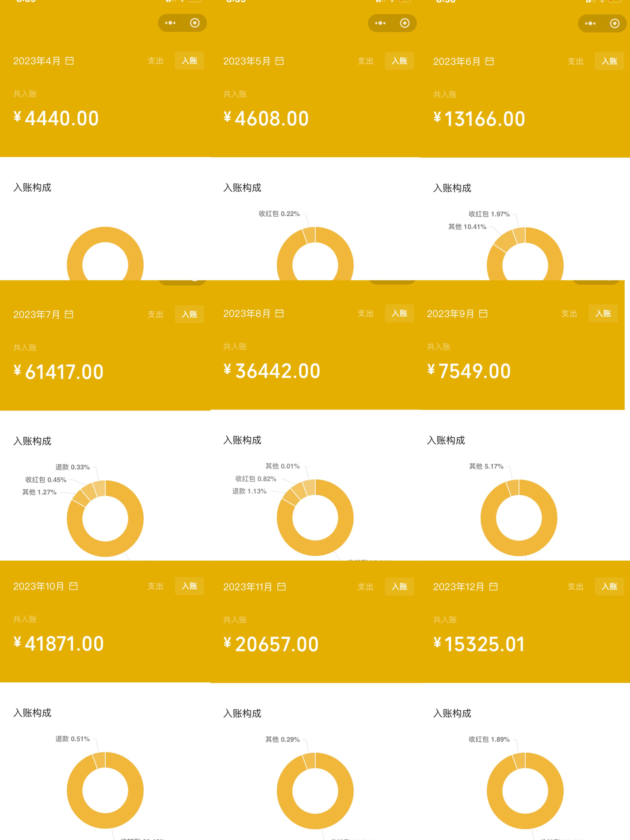Select the 支出 tab for 2023年12月

coord(575,587)
